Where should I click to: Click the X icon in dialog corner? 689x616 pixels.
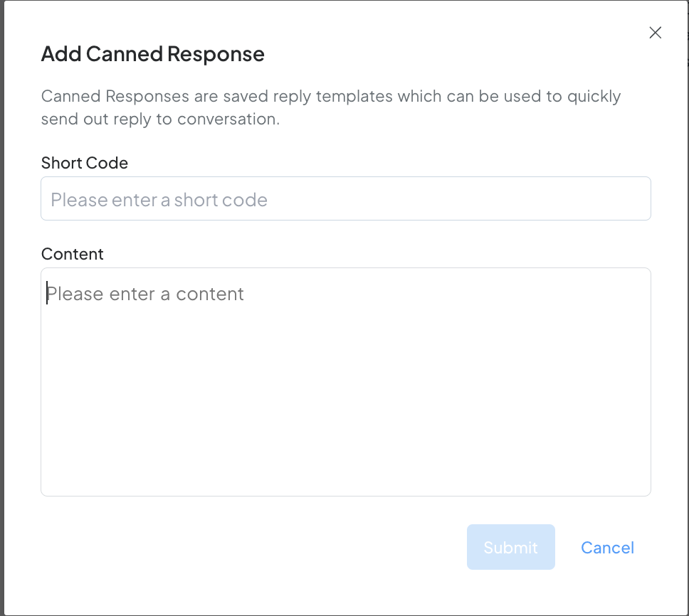coord(656,33)
